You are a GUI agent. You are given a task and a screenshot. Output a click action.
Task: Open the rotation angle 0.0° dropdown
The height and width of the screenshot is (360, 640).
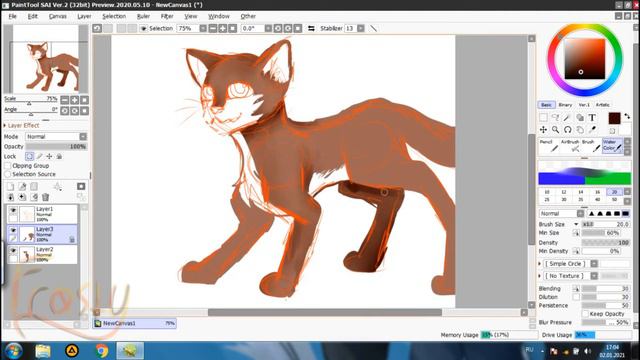[x=268, y=29]
